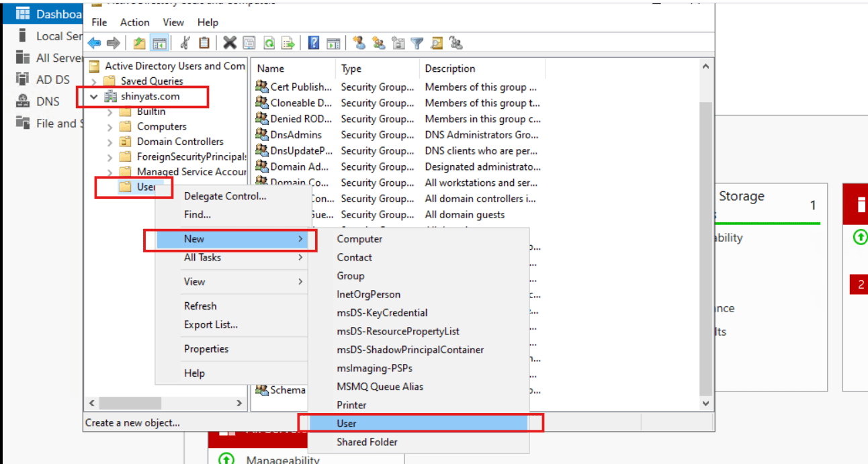Expand the Saved Queries tree node
This screenshot has height=464, width=868.
pyautogui.click(x=94, y=81)
